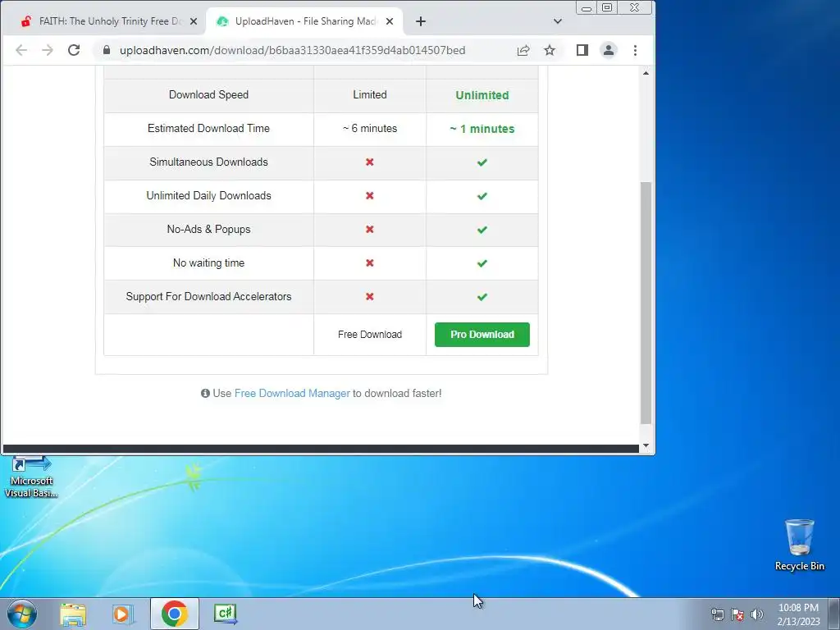Open the Chrome profile avatar
The image size is (840, 630).
tap(609, 50)
